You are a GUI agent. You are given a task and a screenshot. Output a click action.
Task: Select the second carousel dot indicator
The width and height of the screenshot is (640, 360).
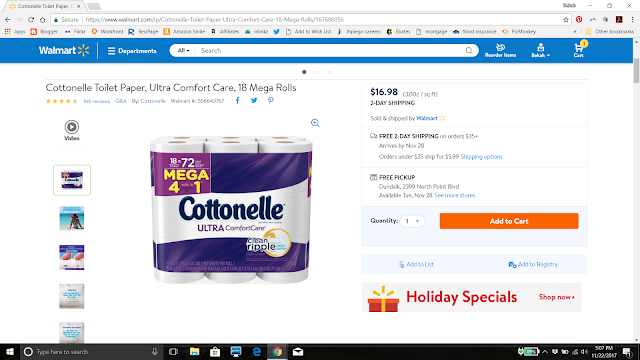(317, 72)
